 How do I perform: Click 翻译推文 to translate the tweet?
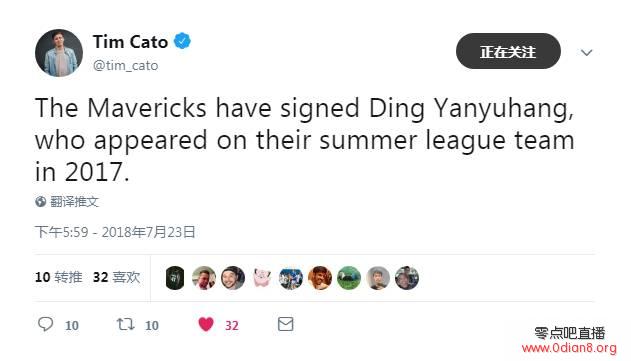click(74, 201)
